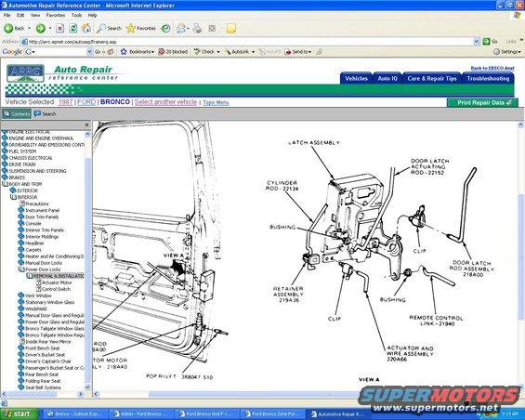Click the Mail envelope icon
The width and height of the screenshot is (525, 420).
(x=181, y=29)
